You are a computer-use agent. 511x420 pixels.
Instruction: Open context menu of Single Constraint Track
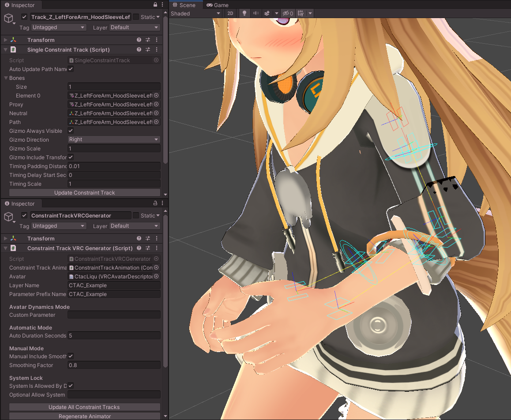157,49
